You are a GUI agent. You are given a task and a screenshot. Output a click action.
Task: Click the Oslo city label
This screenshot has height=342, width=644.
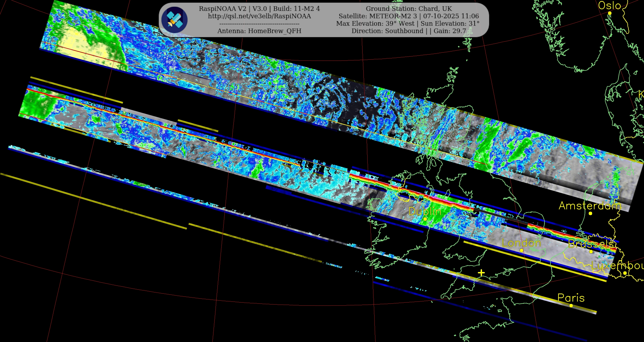tap(609, 5)
